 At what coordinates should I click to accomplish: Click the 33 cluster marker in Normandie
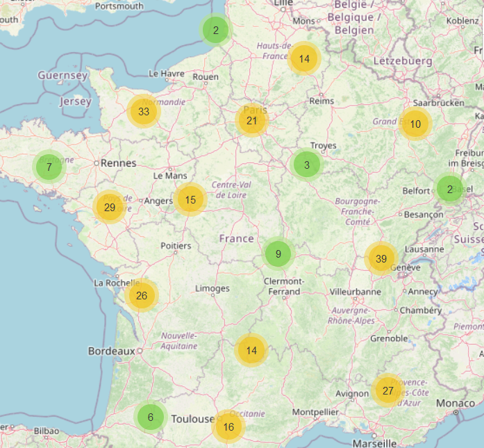(x=143, y=111)
